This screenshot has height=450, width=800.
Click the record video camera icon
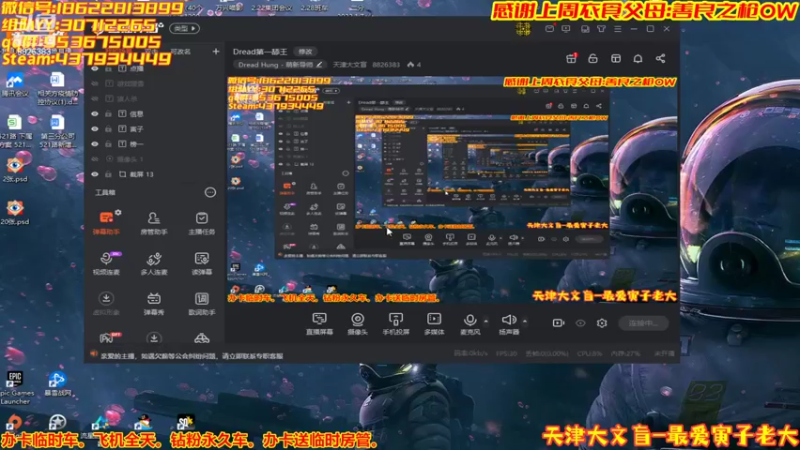click(x=559, y=323)
